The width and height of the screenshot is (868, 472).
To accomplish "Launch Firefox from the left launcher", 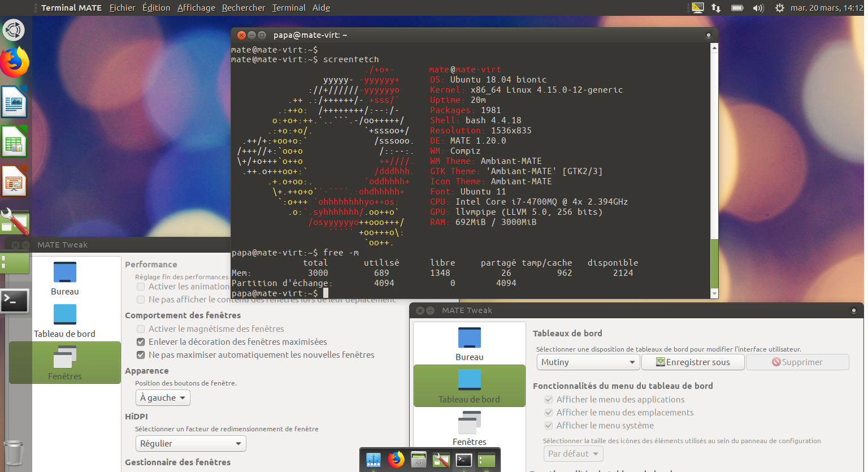I will tap(14, 62).
